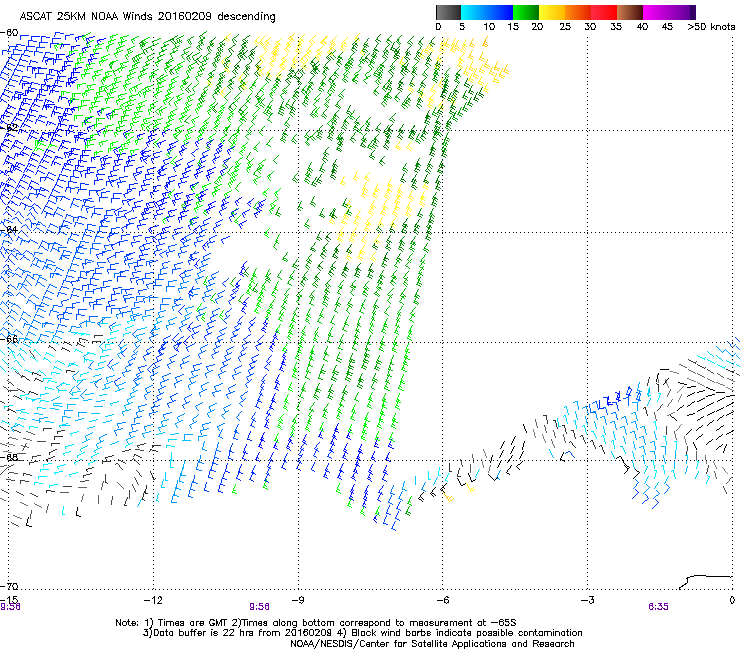This screenshot has height=650, width=740.
Task: Click the purple '9:56' time label near -9
Action: (260, 607)
